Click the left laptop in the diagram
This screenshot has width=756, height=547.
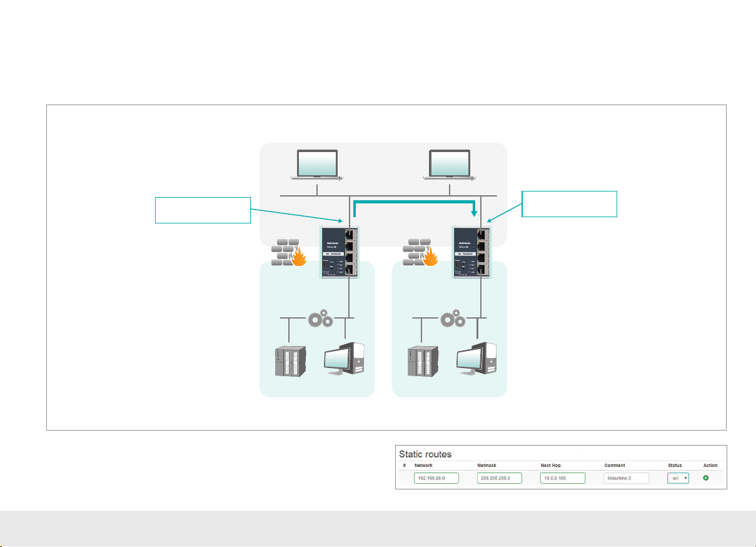pos(318,165)
